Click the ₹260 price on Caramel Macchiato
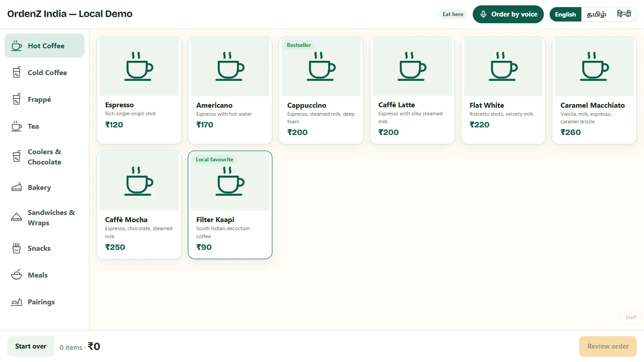The width and height of the screenshot is (644, 362). point(571,132)
